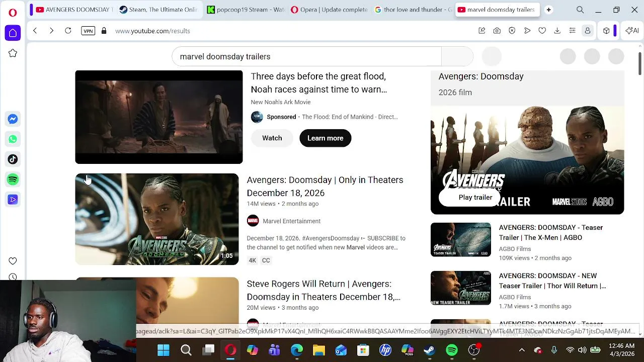Open the player icon in Opera sidebar

pyautogui.click(x=13, y=200)
